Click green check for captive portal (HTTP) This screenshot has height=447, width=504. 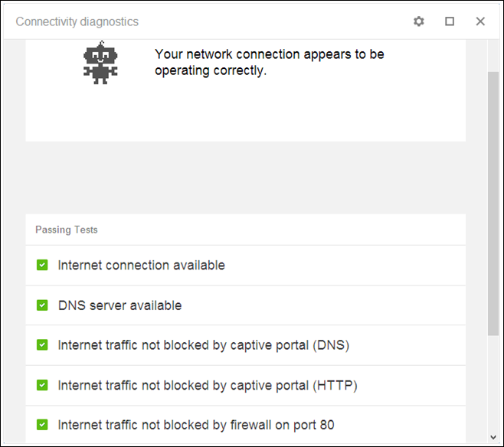click(42, 385)
